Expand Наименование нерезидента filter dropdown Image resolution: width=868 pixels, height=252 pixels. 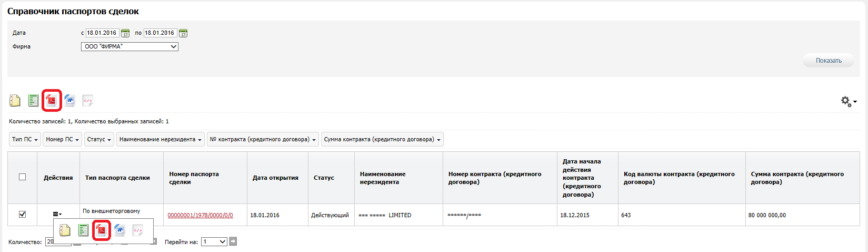[160, 140]
